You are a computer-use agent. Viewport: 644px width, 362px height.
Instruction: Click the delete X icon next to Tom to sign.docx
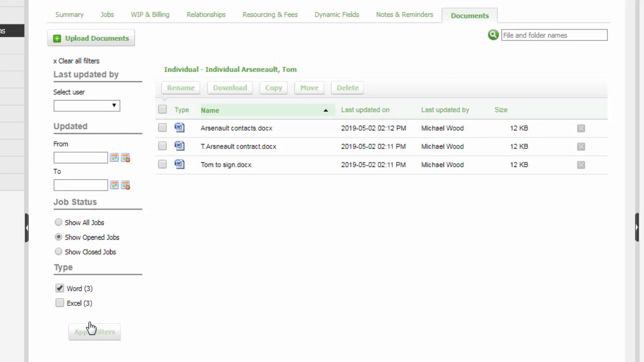(581, 165)
